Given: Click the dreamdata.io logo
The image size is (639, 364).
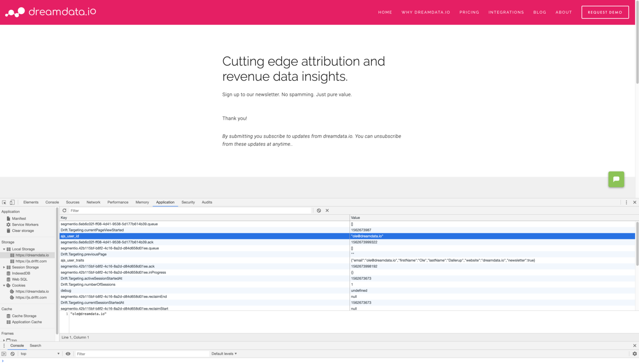Looking at the screenshot, I should (x=51, y=12).
